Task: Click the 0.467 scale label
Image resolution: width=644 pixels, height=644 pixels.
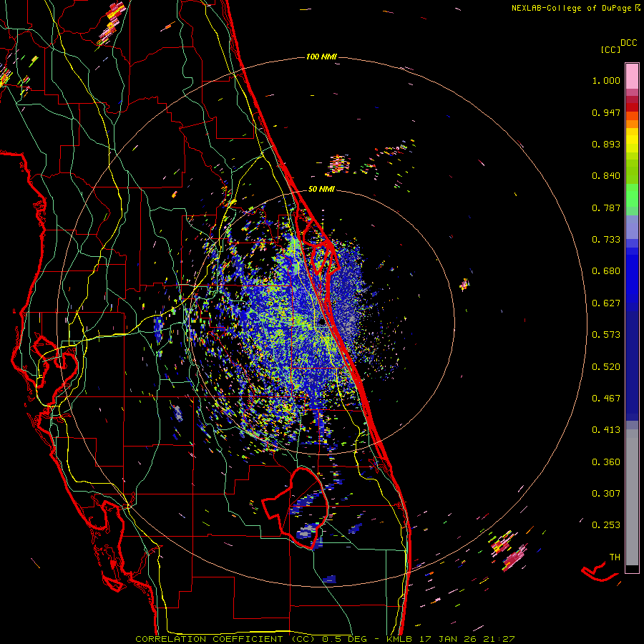Action: [x=606, y=399]
